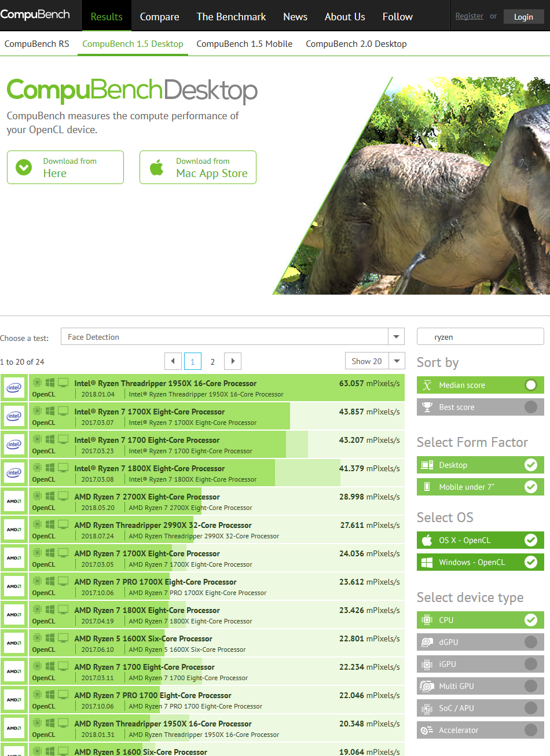
Task: Click the AMD logo on Ryzen 7 PRO 1700 row
Action: point(14,700)
